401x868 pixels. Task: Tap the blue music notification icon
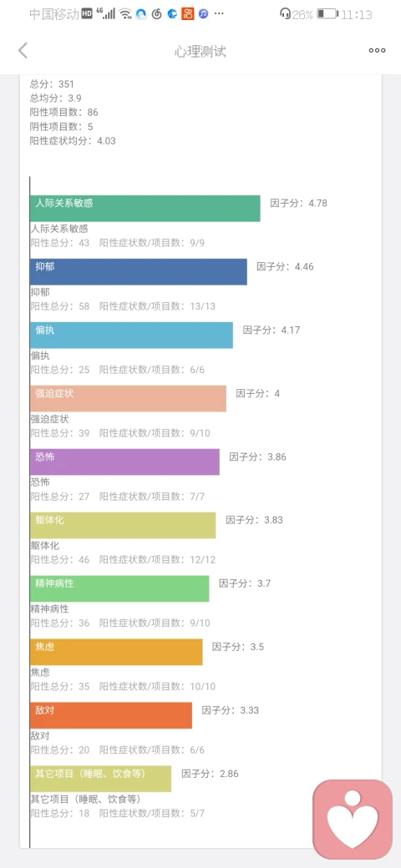coord(203,14)
